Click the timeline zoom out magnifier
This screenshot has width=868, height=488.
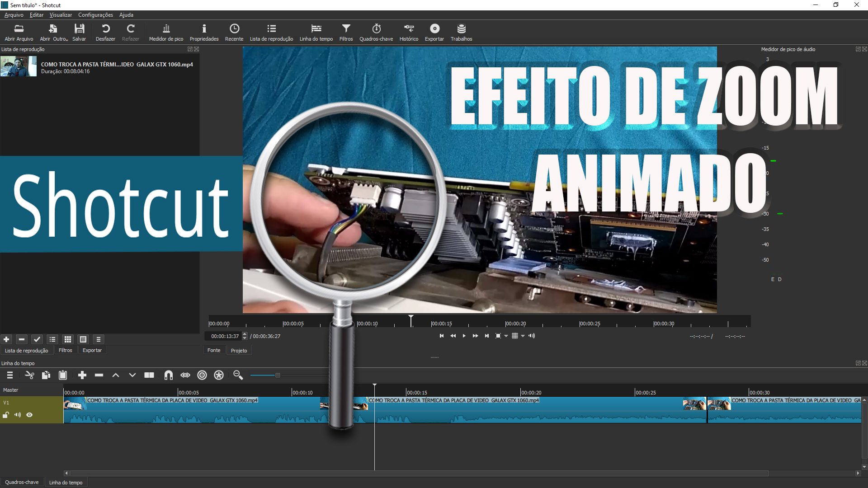coord(238,375)
